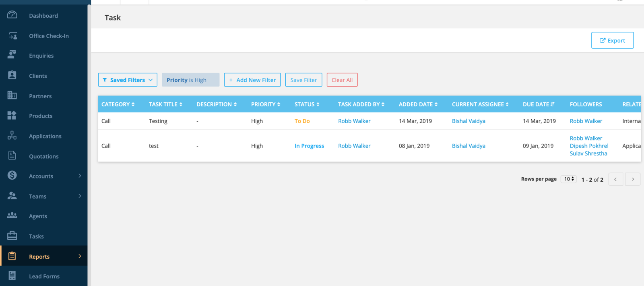644x286 pixels.
Task: Click the plus icon in Add New Filter
Action: 231,80
